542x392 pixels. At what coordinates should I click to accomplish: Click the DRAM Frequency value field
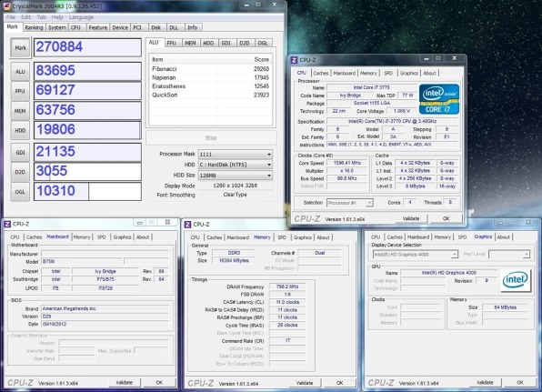tap(287, 286)
